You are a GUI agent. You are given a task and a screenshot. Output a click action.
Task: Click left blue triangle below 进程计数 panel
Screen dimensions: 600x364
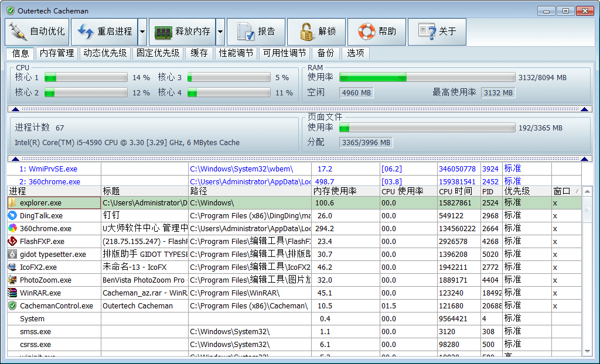(15, 159)
